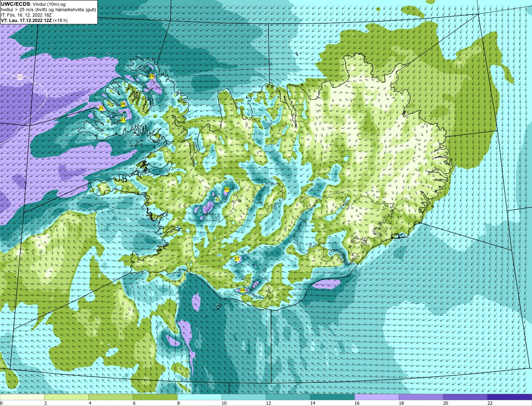Click the 'IT: Fös. 16. 12. 2022 18Z' line
The height and width of the screenshot is (406, 532).
tap(26, 15)
